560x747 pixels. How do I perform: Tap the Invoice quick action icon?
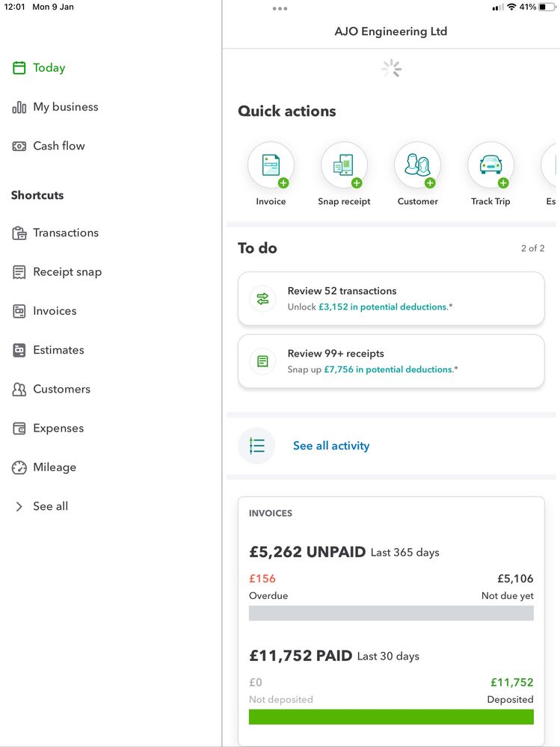(271, 165)
